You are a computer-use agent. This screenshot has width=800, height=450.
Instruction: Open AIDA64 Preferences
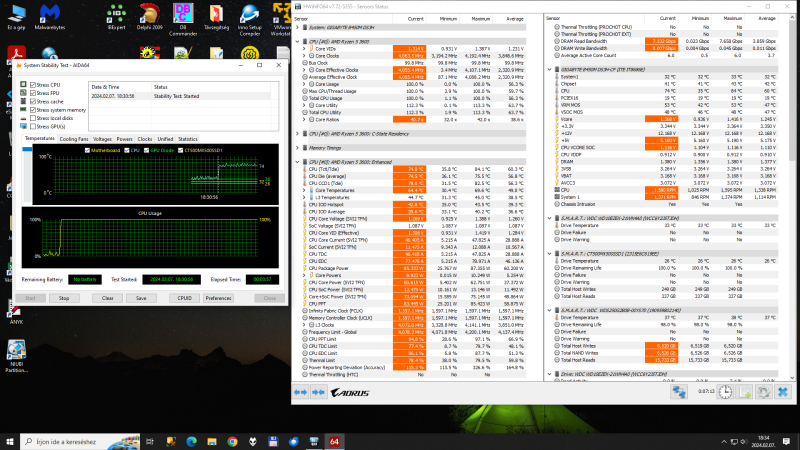pos(218,298)
